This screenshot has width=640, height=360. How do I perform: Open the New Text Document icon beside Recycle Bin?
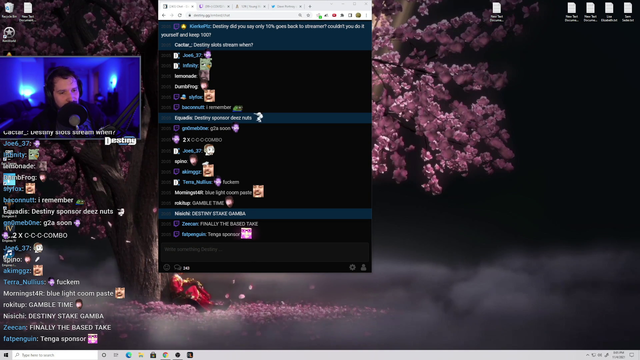(x=28, y=11)
